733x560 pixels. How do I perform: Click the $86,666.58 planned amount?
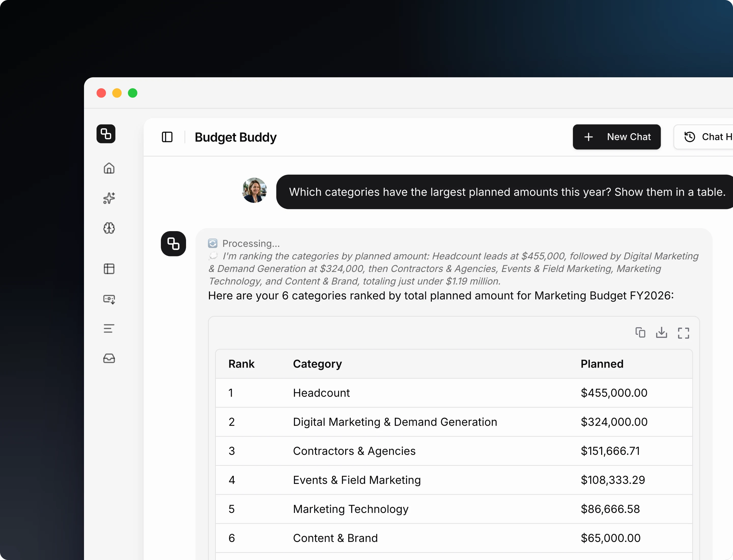point(610,509)
